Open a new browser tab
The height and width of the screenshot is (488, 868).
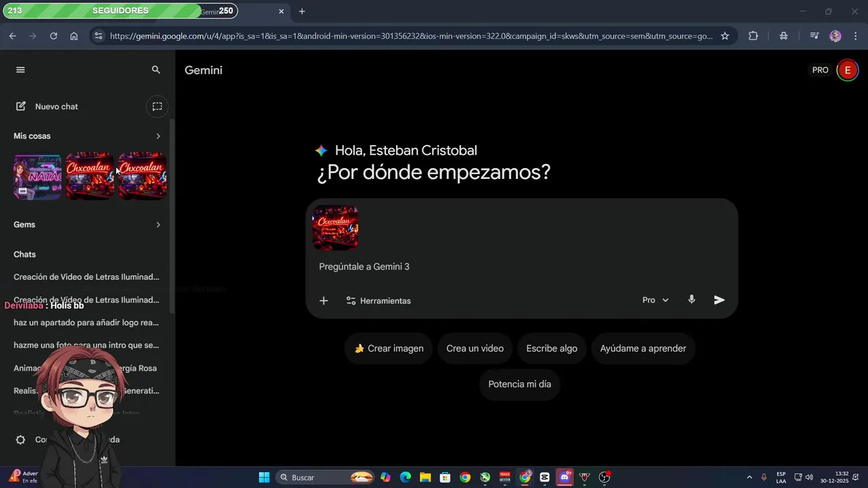[302, 12]
